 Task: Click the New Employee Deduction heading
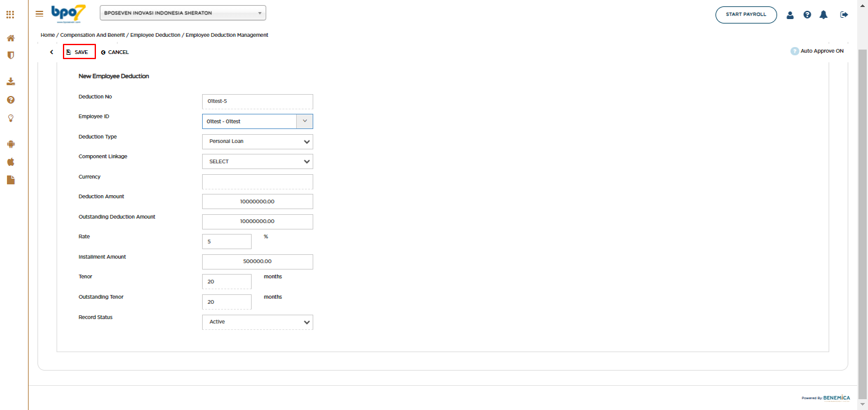pyautogui.click(x=114, y=76)
